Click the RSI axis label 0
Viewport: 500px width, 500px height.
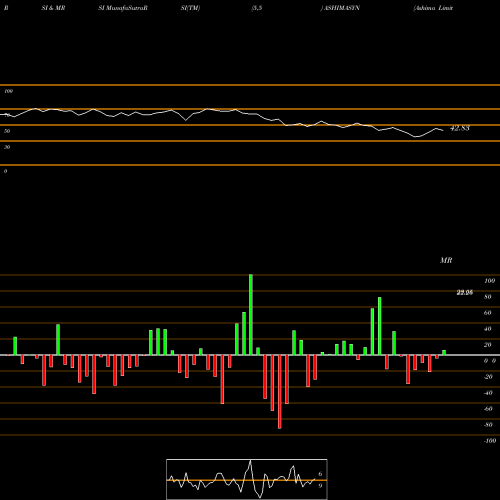[x=5, y=171]
